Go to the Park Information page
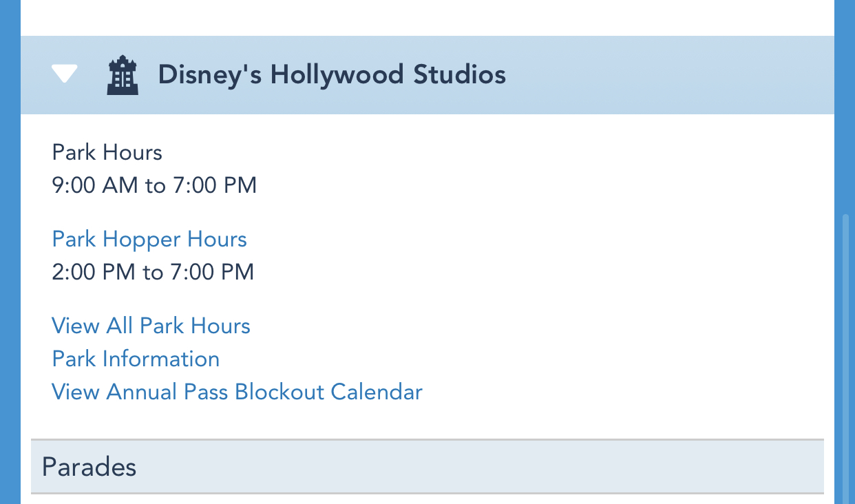The height and width of the screenshot is (504, 855). (136, 359)
